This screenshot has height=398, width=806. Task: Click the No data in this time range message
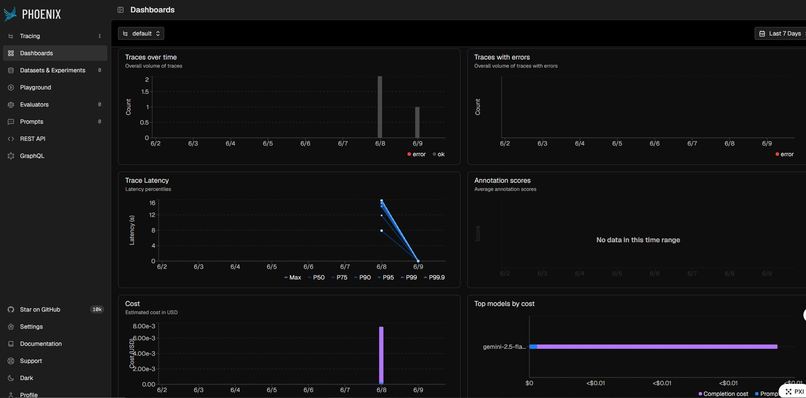638,240
